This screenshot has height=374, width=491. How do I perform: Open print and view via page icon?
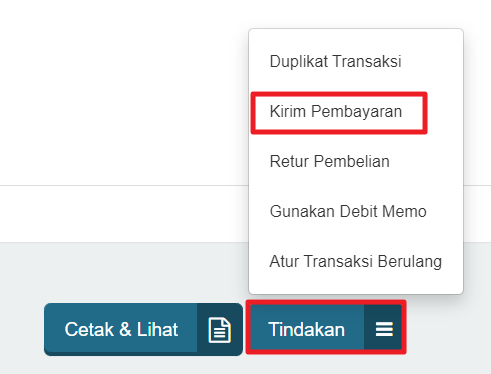219,330
